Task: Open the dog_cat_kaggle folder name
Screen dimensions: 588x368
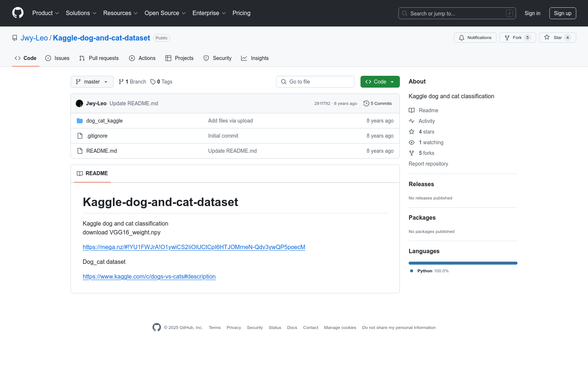Action: pos(104,121)
